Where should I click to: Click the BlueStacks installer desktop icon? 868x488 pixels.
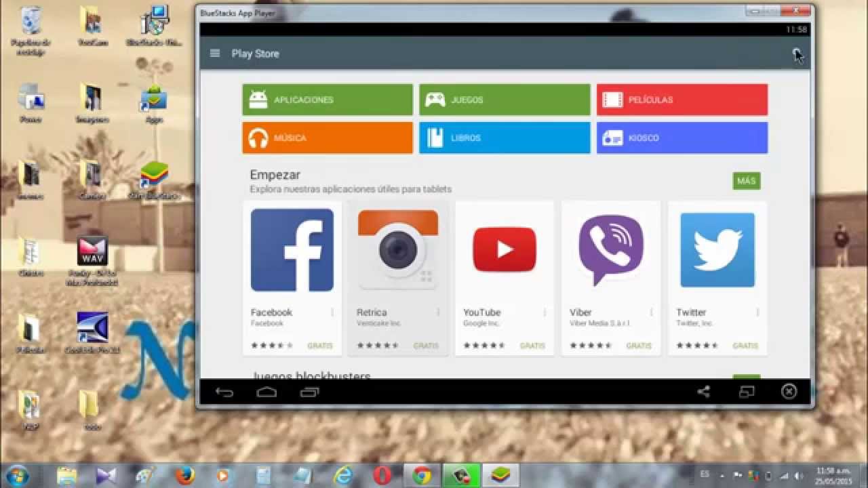[x=155, y=26]
